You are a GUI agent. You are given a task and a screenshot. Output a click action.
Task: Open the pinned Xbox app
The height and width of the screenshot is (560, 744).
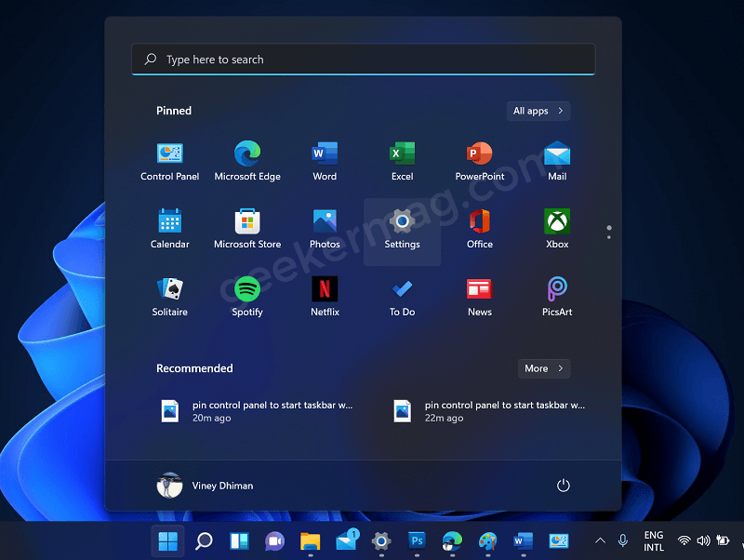pyautogui.click(x=557, y=230)
